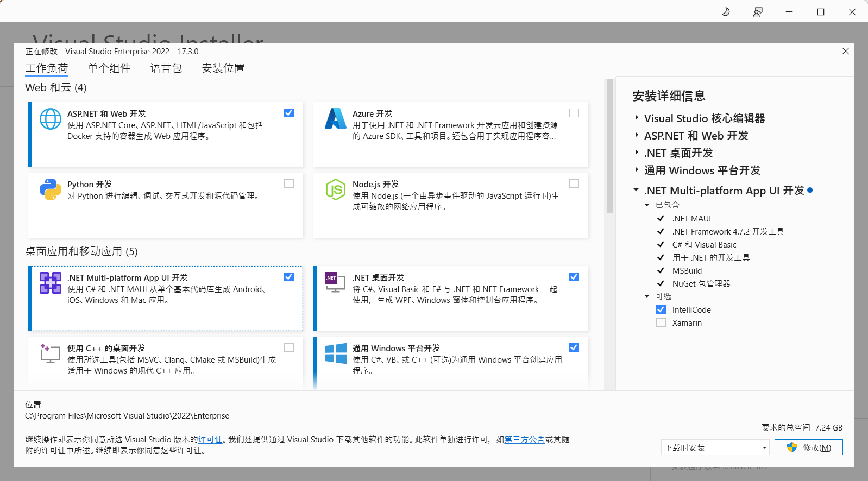The height and width of the screenshot is (481, 868).
Task: Expand Visual Studio 核心编辑器 details
Action: (637, 118)
